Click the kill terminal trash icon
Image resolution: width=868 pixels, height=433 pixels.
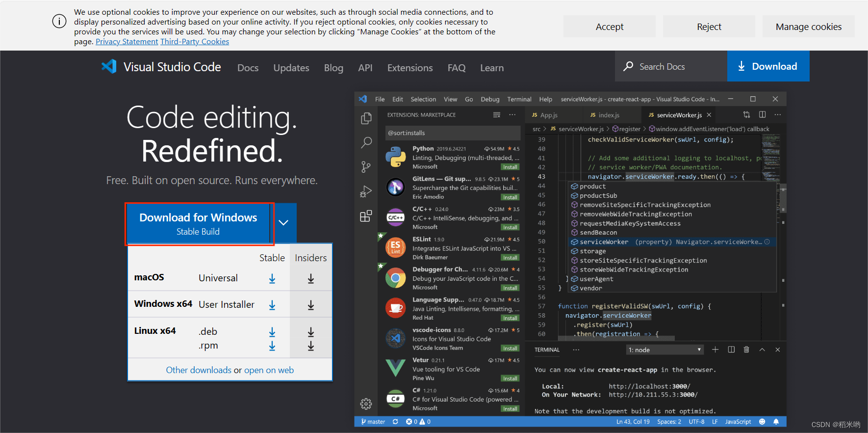[746, 350]
